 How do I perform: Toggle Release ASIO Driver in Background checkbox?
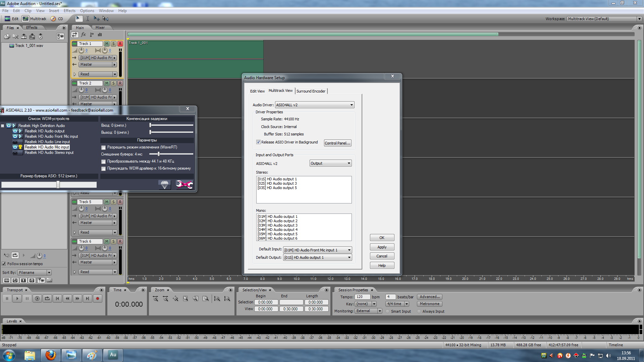(258, 142)
